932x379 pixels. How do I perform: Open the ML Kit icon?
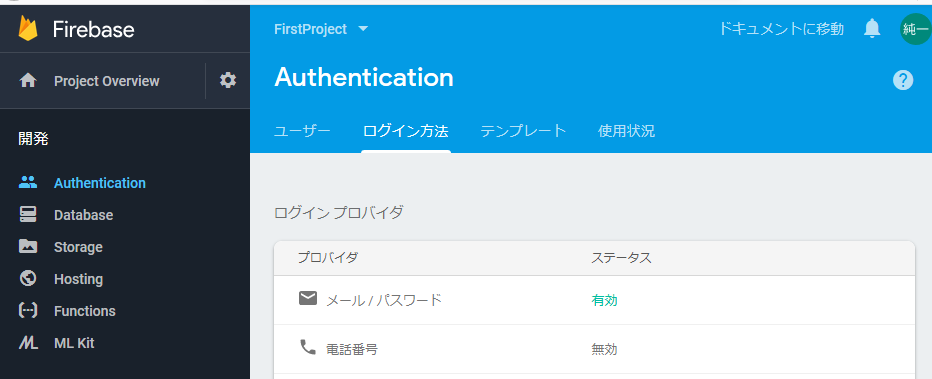pos(28,343)
